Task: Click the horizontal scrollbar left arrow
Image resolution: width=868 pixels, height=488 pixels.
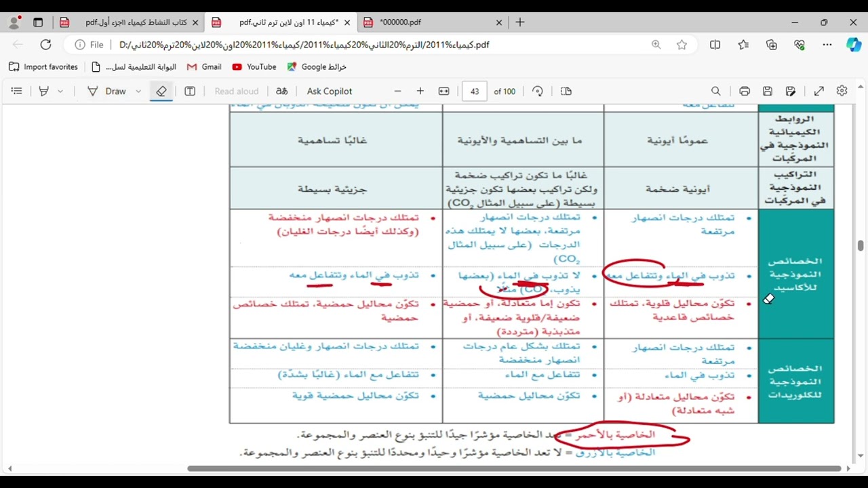Action: tap(9, 468)
